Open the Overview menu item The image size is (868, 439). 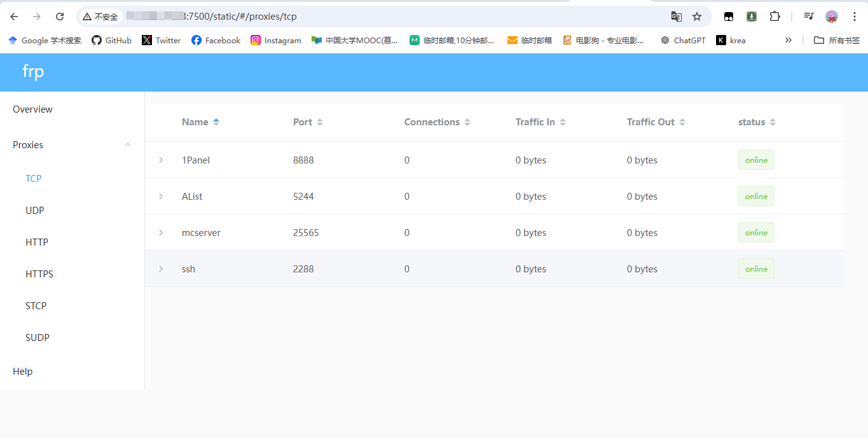point(32,109)
